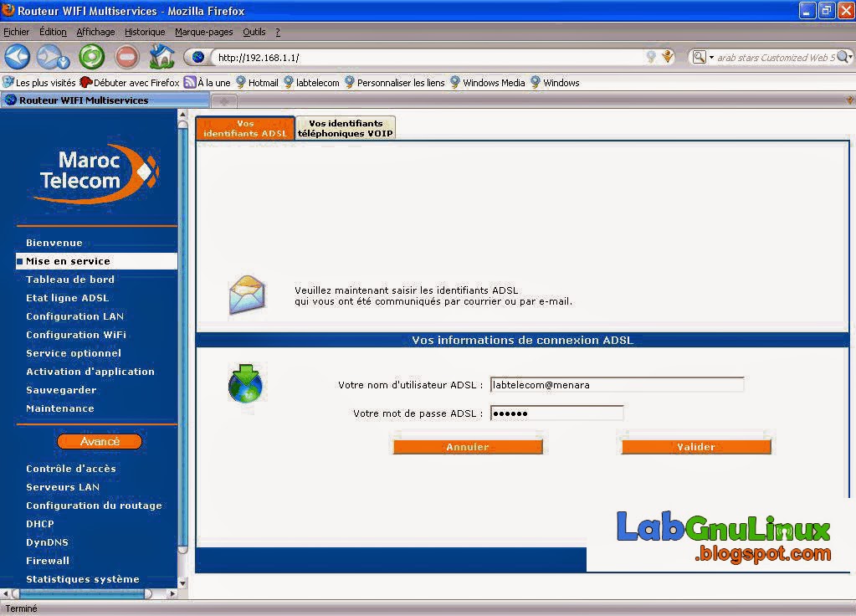Open 'Activation d'application' sidebar link
The width and height of the screenshot is (856, 616).
90,372
